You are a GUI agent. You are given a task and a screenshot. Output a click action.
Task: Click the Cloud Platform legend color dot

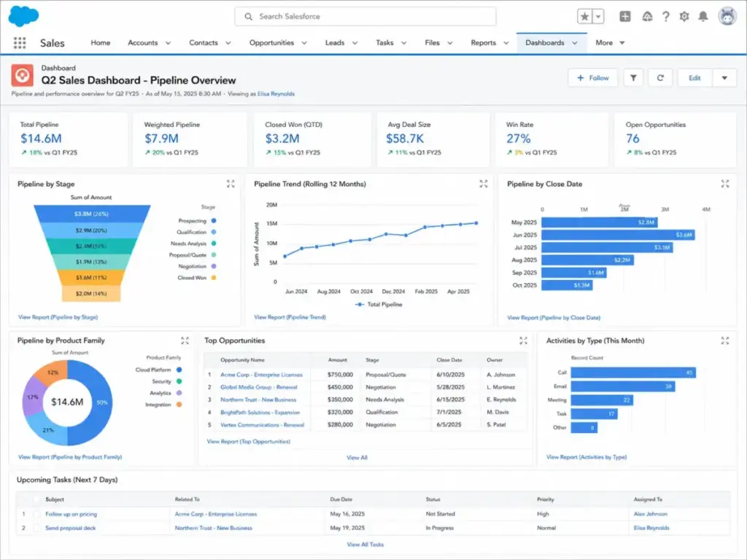click(x=179, y=370)
